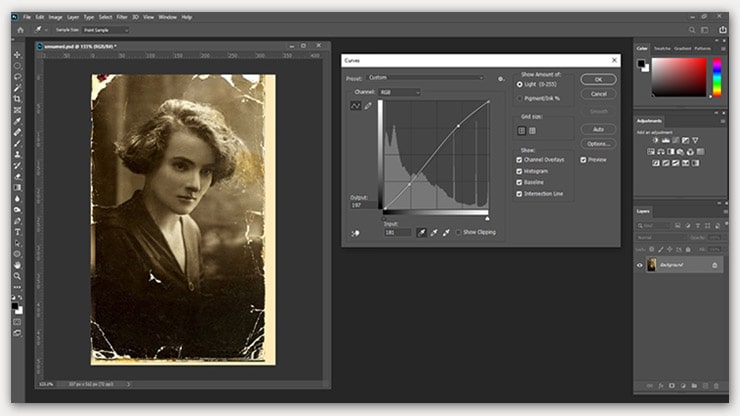Select the Type tool
Screen dimensions: 740x416
point(18,231)
